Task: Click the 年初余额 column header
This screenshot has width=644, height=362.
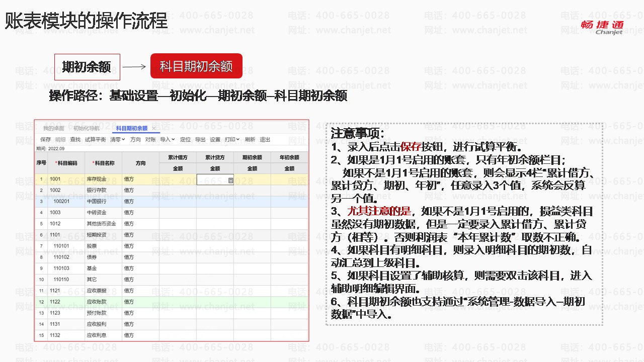Action: pos(289,157)
